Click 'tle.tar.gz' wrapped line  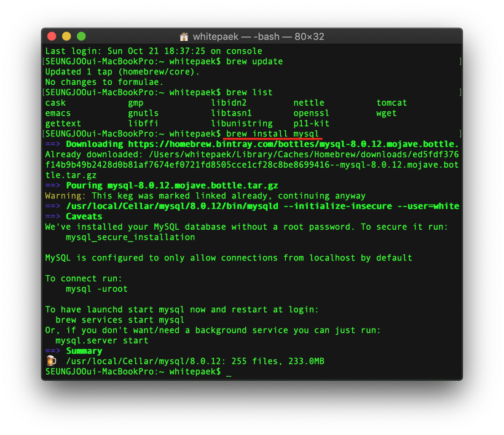71,175
